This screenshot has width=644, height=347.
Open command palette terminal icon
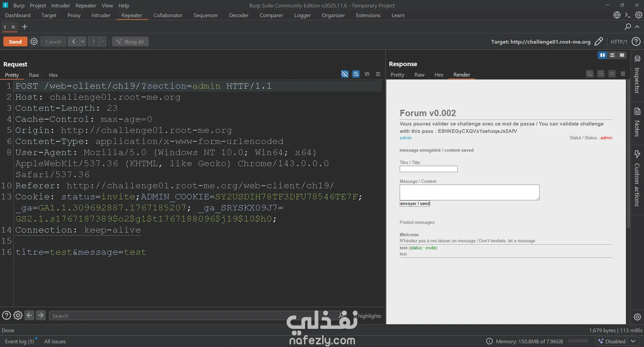628,15
